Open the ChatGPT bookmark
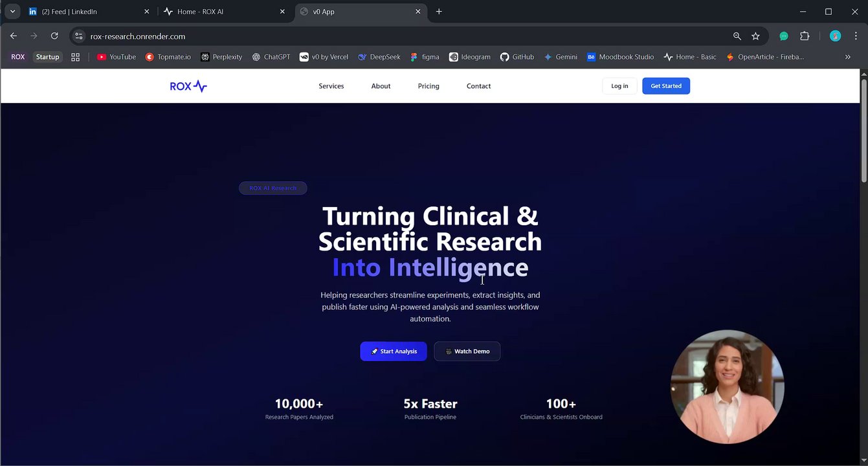Screen dimensions: 868x466 click(x=271, y=57)
